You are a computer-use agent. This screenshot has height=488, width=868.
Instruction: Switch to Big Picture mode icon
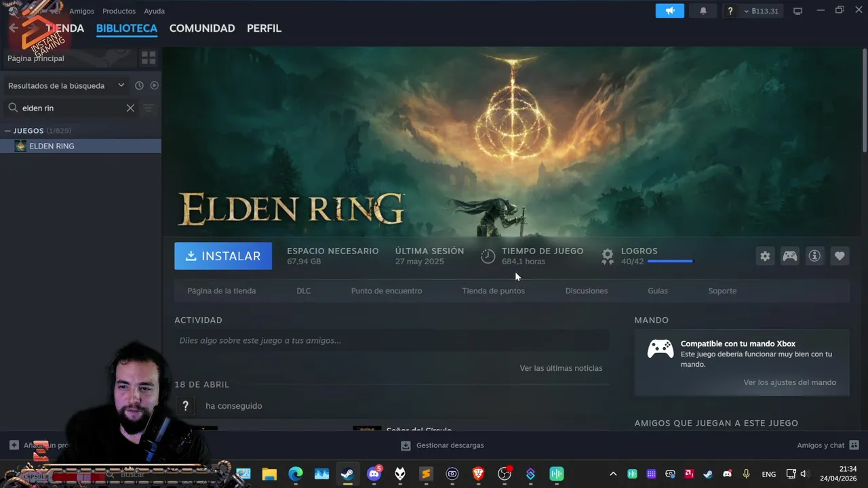798,11
